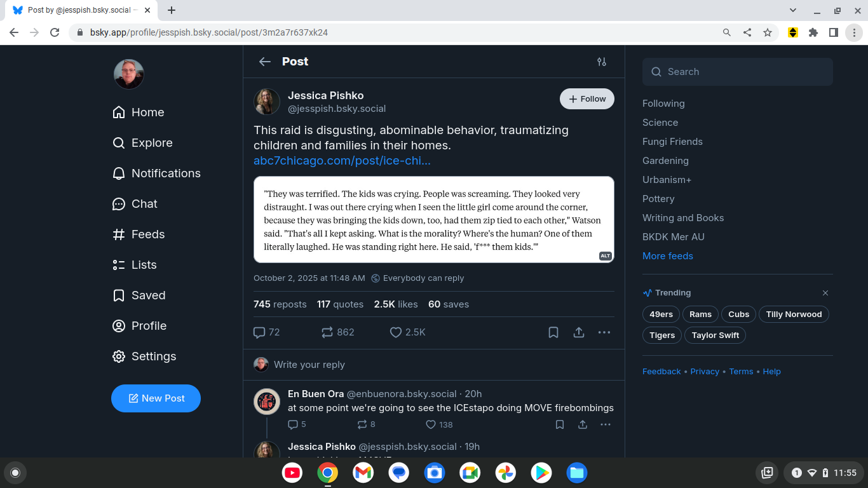Like En Buen Ora's reply

(431, 424)
